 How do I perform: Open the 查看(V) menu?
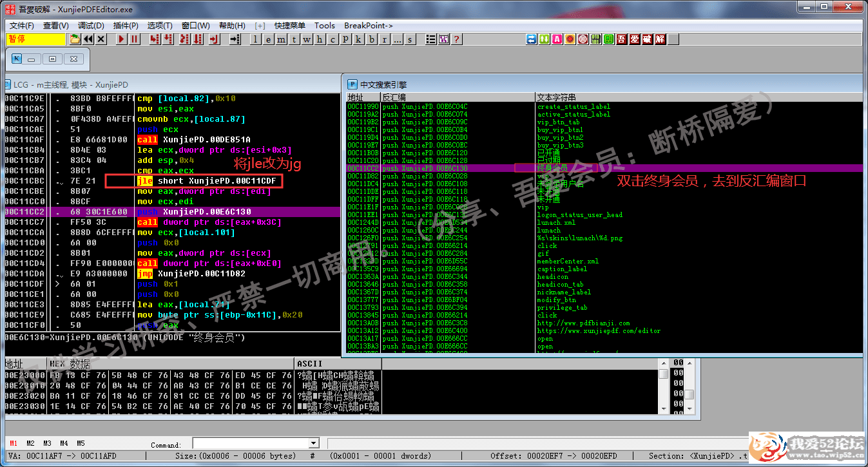point(56,26)
